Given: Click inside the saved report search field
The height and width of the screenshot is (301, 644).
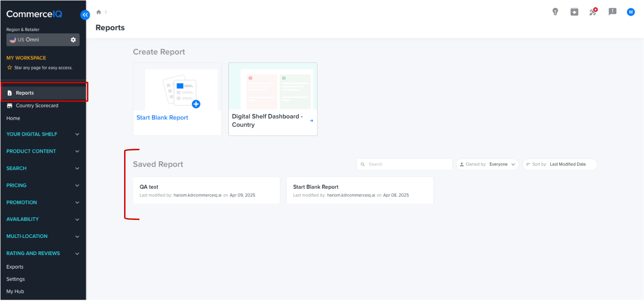Looking at the screenshot, I should 404,164.
